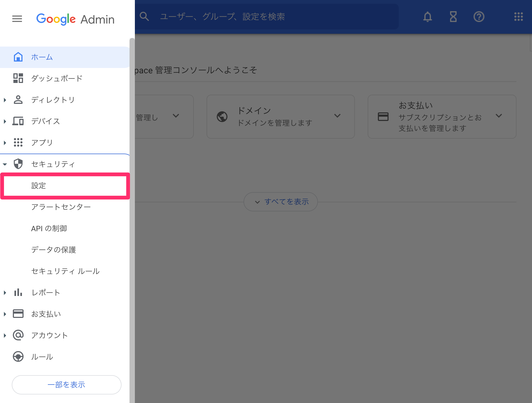
Task: Open the ドメイン card title
Action: (254, 110)
